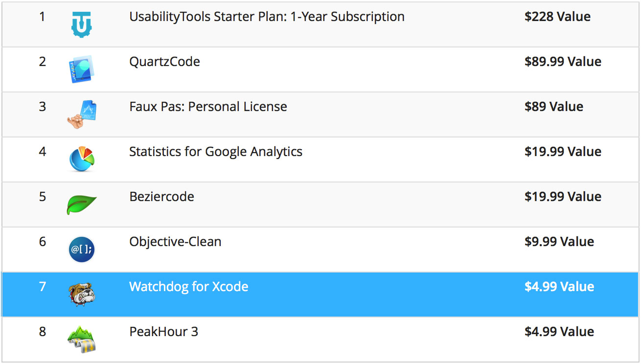Click the Objective-Clean round blue icon
641x364 pixels.
82,250
